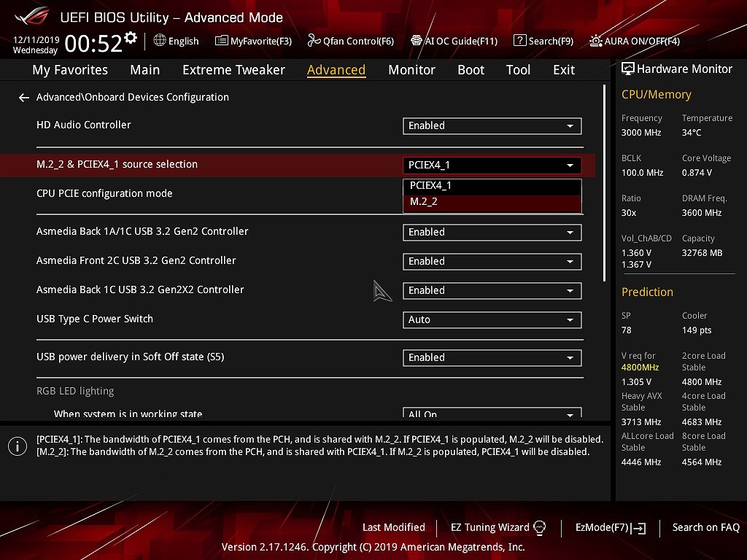Toggle AURA ON/OFF(F4) lighting
747x560 pixels.
click(596, 41)
